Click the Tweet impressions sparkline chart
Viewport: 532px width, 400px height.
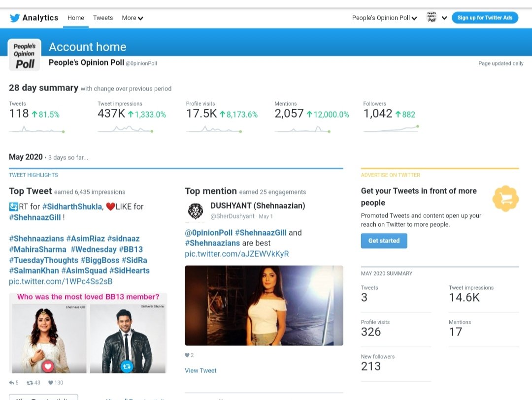pos(125,129)
